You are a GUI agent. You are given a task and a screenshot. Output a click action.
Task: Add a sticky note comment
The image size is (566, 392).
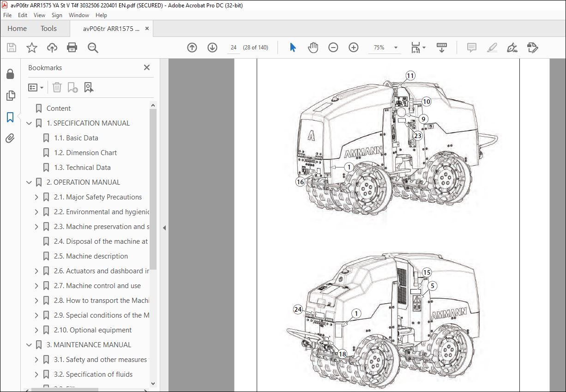point(472,48)
